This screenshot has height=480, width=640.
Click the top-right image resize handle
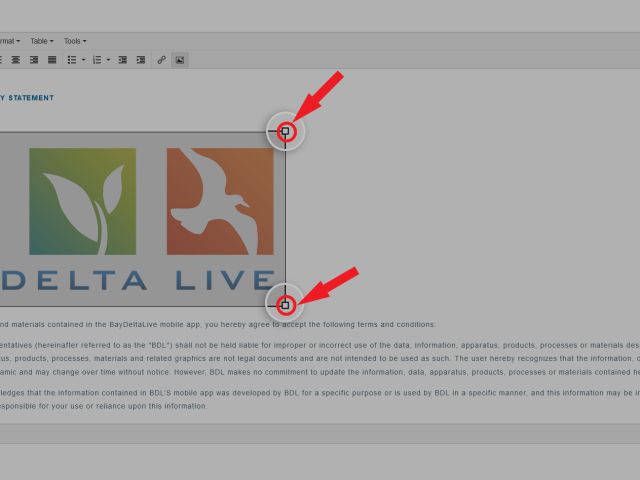(285, 131)
